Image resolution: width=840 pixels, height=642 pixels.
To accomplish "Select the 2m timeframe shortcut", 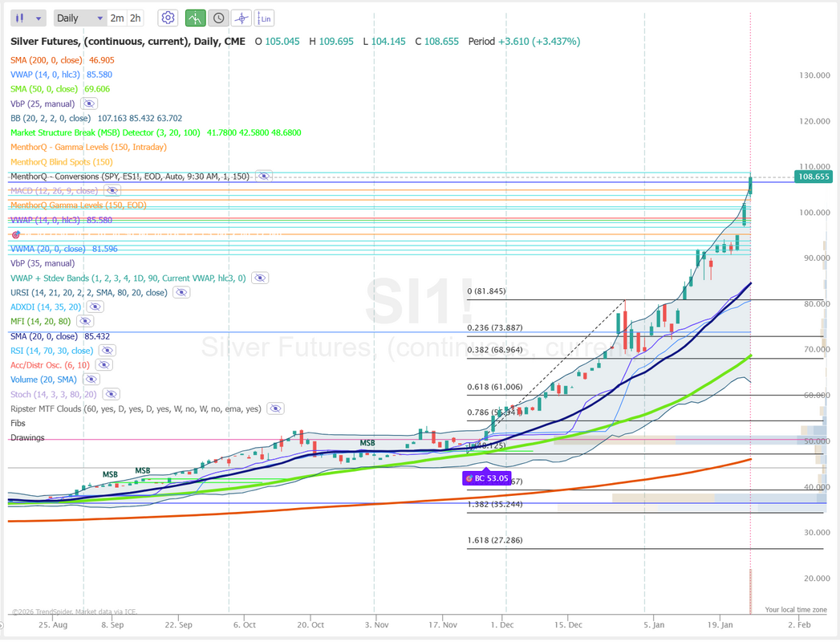I will [x=117, y=18].
